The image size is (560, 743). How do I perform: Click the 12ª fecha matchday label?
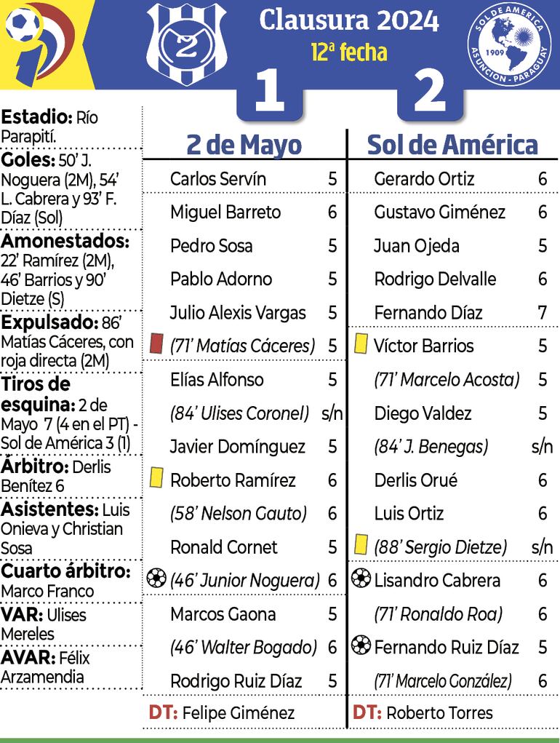(x=348, y=52)
